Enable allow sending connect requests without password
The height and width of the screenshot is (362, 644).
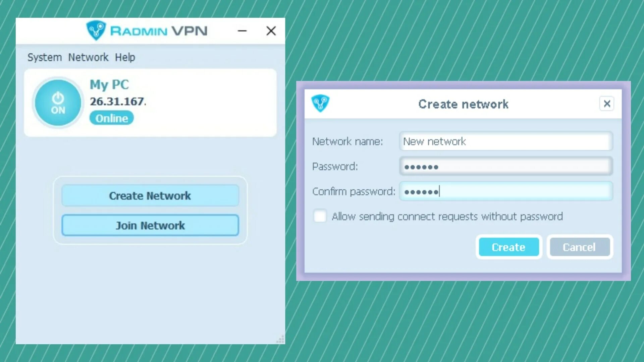pyautogui.click(x=319, y=216)
